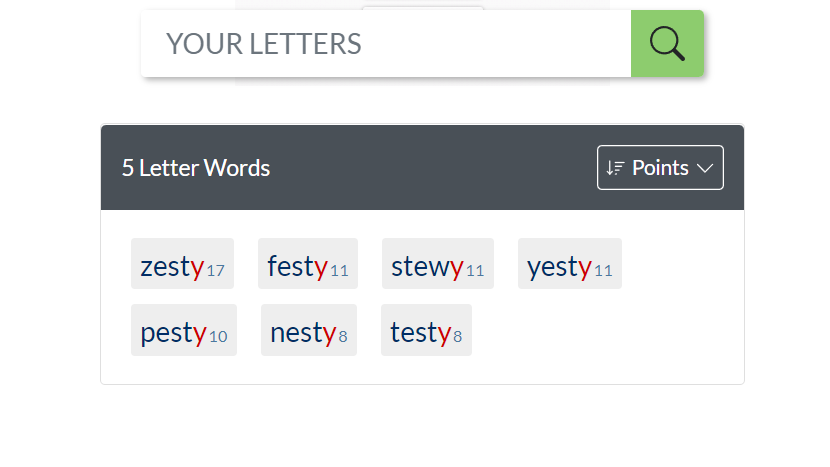Pick the word testy
The height and width of the screenshot is (467, 830).
420,332
